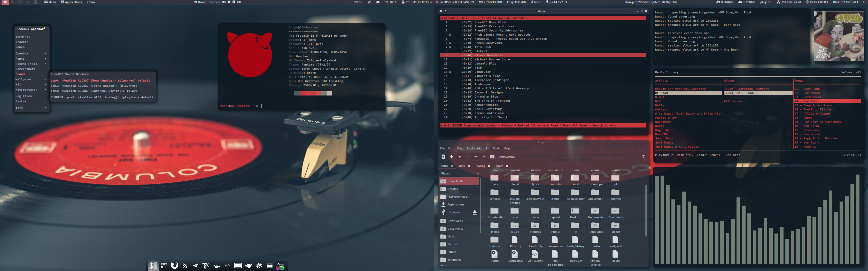Launch Telegram from the dock
Screen dimensions: 868x271
click(x=196, y=266)
